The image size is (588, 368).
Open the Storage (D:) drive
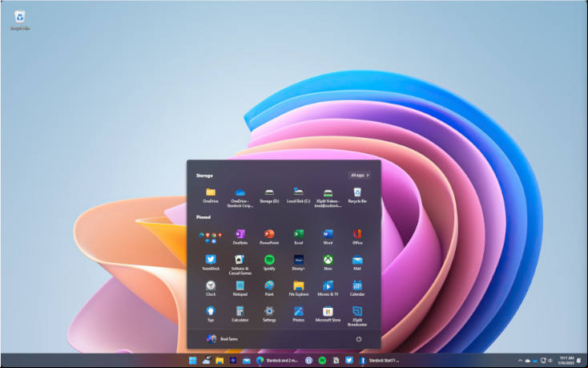click(x=269, y=196)
